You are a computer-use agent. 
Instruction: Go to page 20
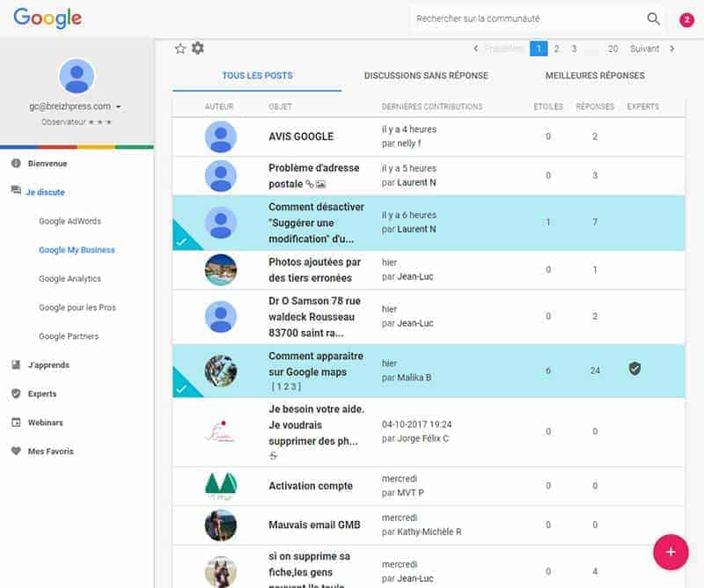pyautogui.click(x=612, y=48)
